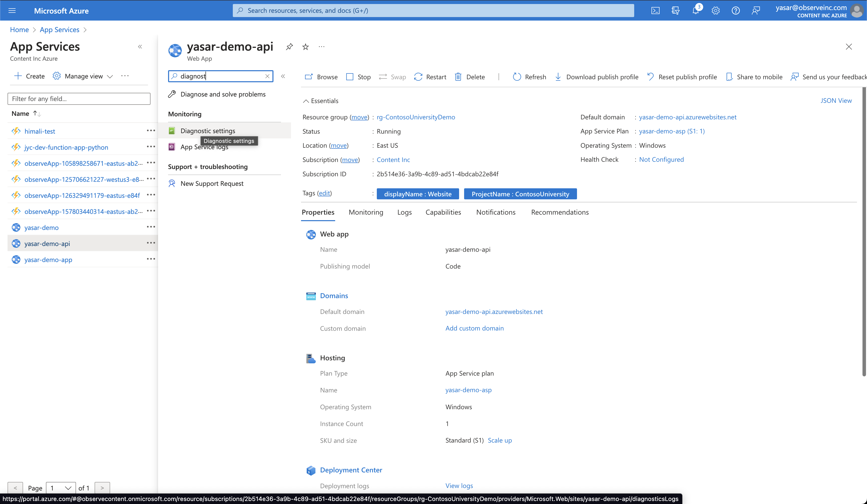Screen dimensions: 867x504
Task: Open the hamburger portal menu
Action: [12, 11]
